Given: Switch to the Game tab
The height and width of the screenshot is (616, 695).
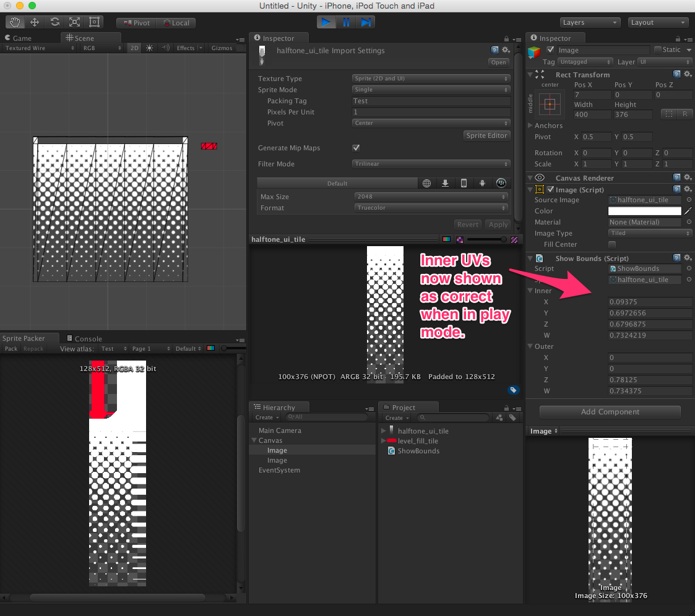Looking at the screenshot, I should [x=22, y=37].
